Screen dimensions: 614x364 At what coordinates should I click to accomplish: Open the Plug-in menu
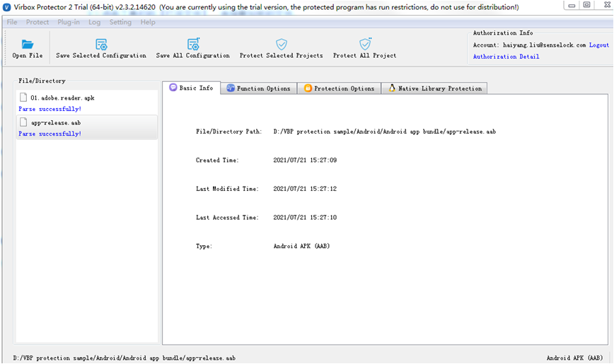pyautogui.click(x=69, y=23)
